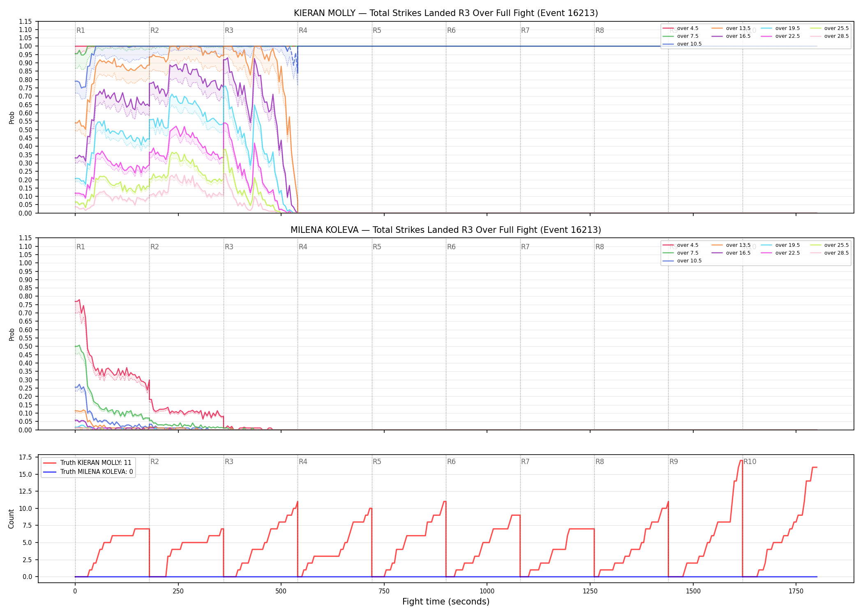Screen dimensions: 863x616
Task: Click R1 round label in Milena Koleva chart
Action: click(81, 247)
